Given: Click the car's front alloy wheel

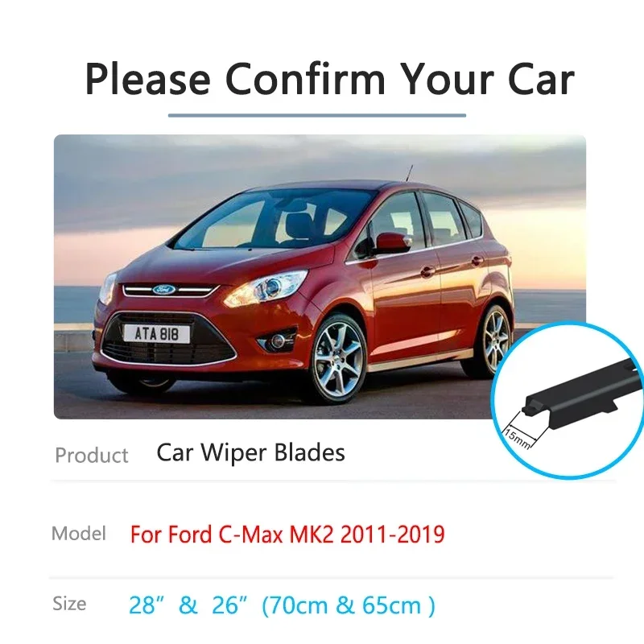Looking at the screenshot, I should click(337, 357).
